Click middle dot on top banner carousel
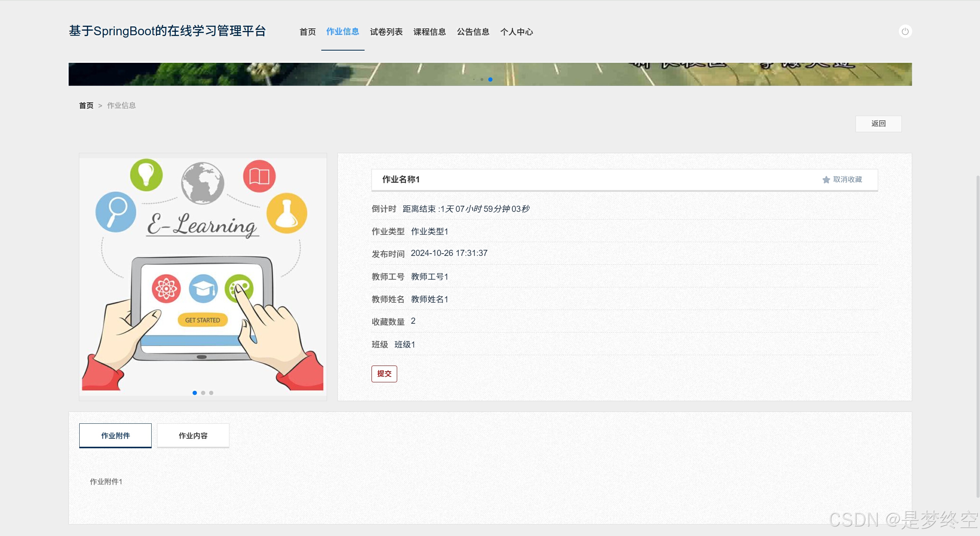The width and height of the screenshot is (980, 536). 482,79
